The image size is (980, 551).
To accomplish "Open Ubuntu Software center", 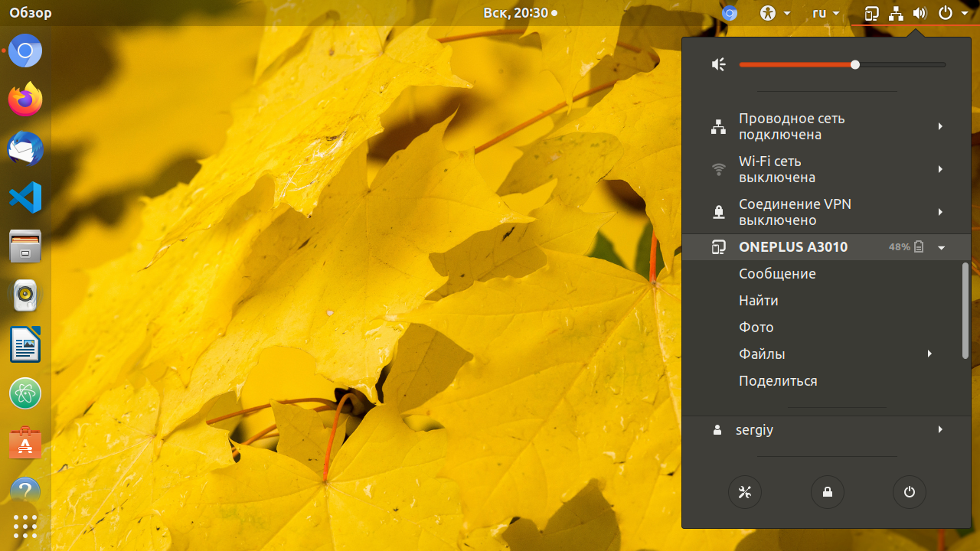I will (25, 442).
